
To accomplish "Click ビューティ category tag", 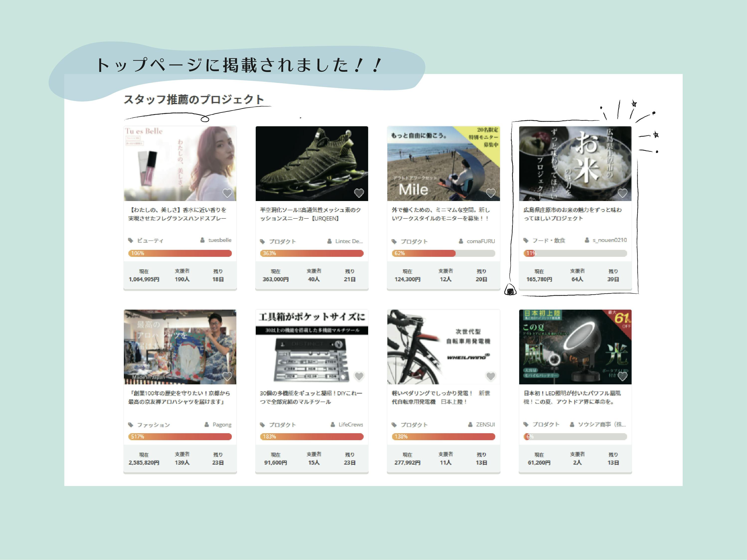I will coord(150,240).
